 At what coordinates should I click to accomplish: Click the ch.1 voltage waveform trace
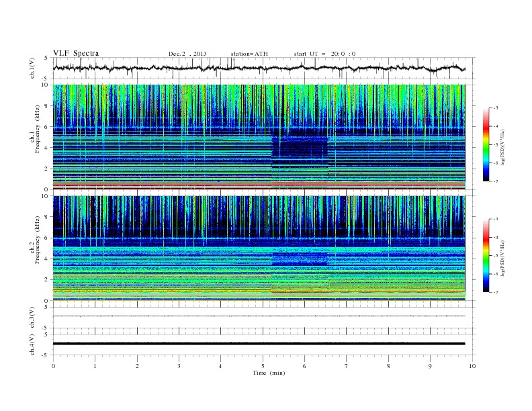[259, 68]
